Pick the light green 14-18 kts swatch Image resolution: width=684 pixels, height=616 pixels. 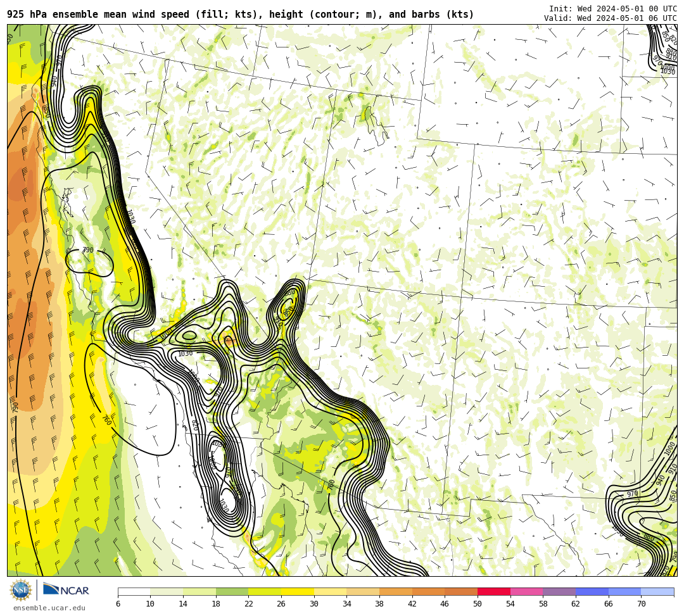199,591
